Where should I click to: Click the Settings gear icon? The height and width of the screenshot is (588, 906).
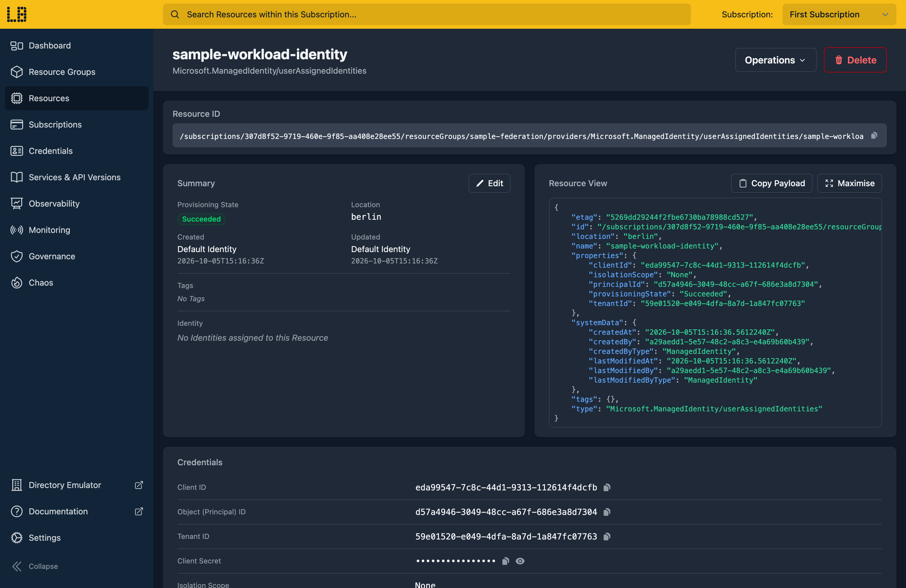point(17,537)
